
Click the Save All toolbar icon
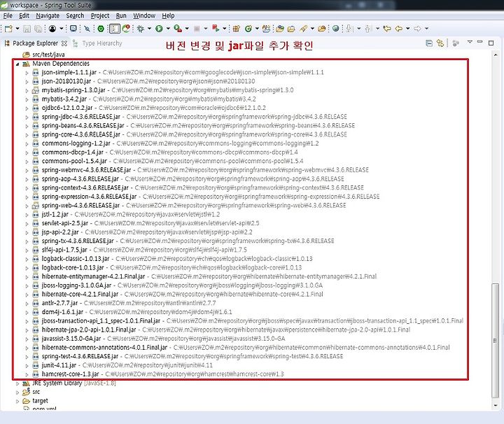click(38, 29)
